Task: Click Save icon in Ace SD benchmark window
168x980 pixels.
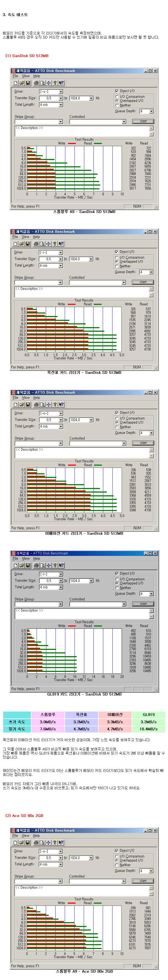Action: (x=27, y=843)
